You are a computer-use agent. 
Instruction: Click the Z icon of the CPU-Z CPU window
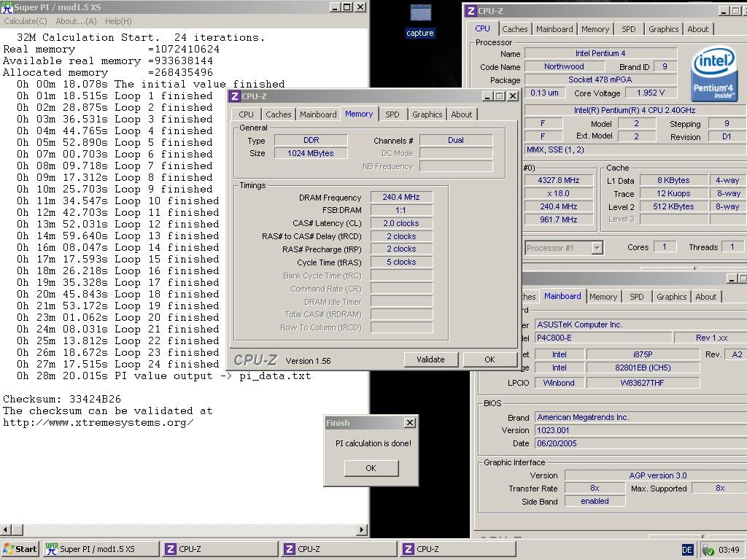[471, 11]
